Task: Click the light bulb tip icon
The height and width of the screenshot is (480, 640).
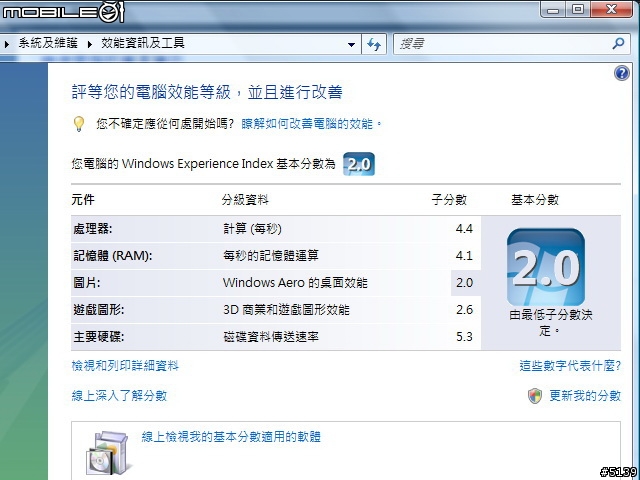Action: click(x=79, y=124)
